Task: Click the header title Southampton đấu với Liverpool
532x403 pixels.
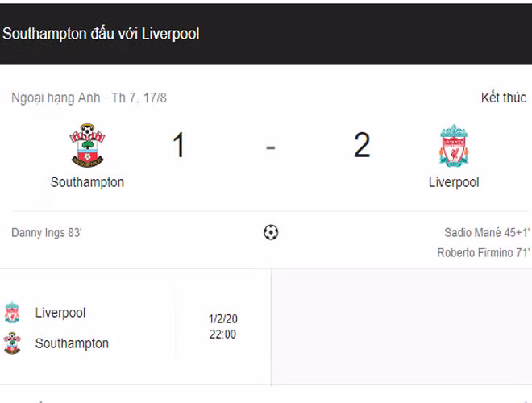Action: pos(101,34)
